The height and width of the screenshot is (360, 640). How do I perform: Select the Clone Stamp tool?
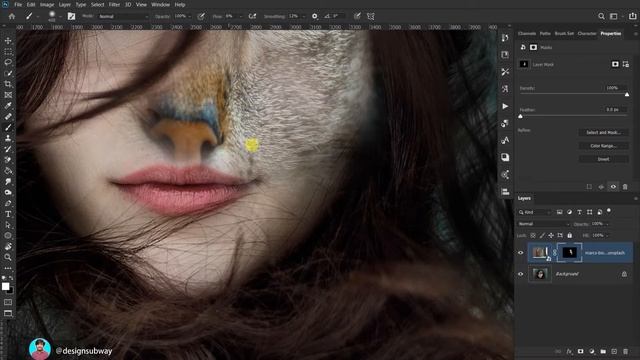(8, 138)
